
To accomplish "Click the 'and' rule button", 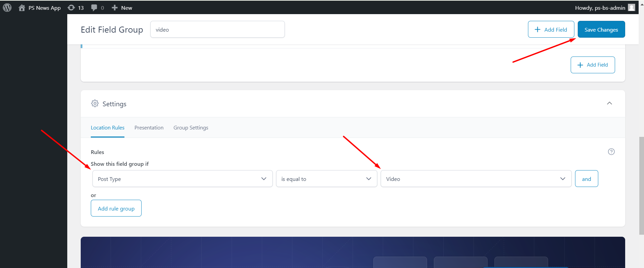I will 586,179.
